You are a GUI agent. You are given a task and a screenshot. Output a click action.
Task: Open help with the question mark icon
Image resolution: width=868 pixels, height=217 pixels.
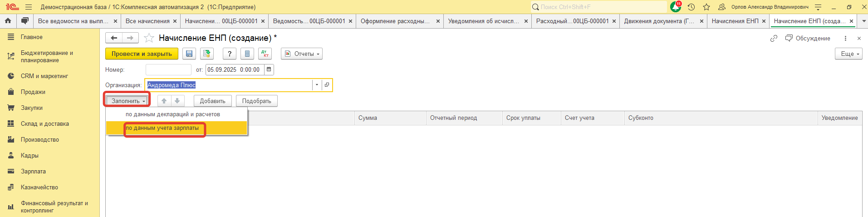230,54
